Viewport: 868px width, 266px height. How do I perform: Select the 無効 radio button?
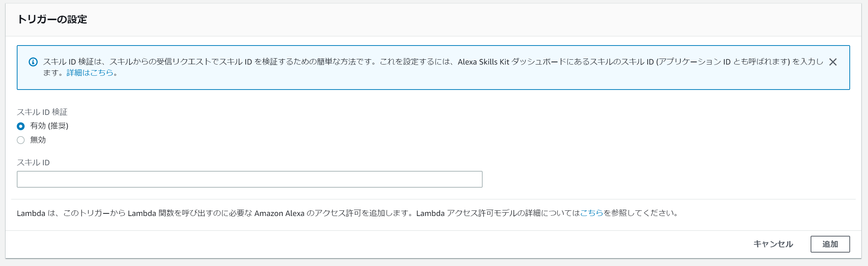pos(21,140)
